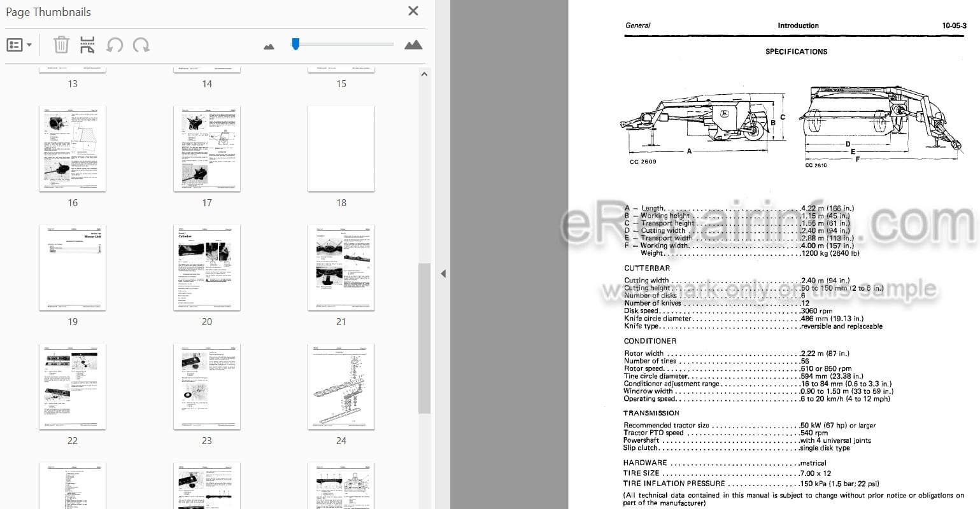Click the TIRE SIZE row
Screen dimensions: 980x509
pos(727,473)
